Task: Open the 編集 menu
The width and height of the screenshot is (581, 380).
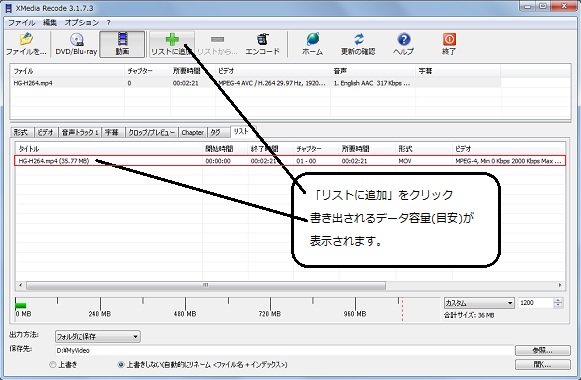Action: (x=50, y=23)
